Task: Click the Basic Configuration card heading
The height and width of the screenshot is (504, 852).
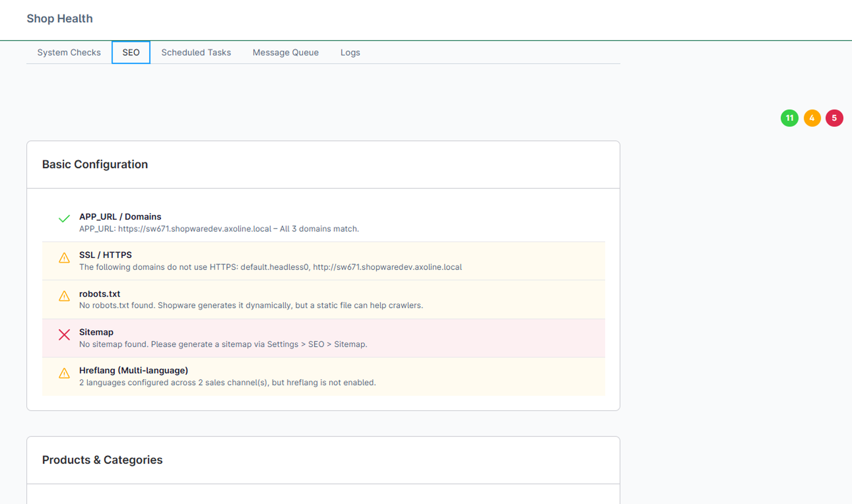Action: pyautogui.click(x=95, y=165)
